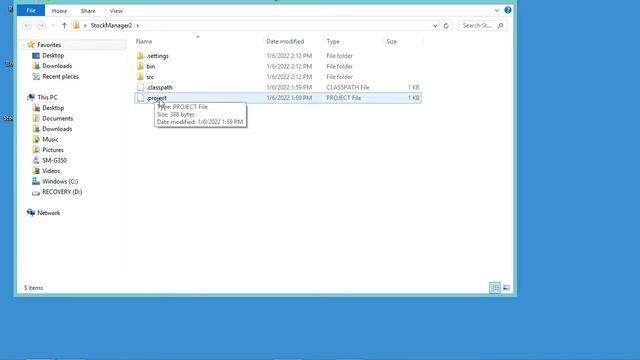Viewport: 640px width, 360px height.
Task: Click the .classpath file icon
Action: (x=140, y=87)
